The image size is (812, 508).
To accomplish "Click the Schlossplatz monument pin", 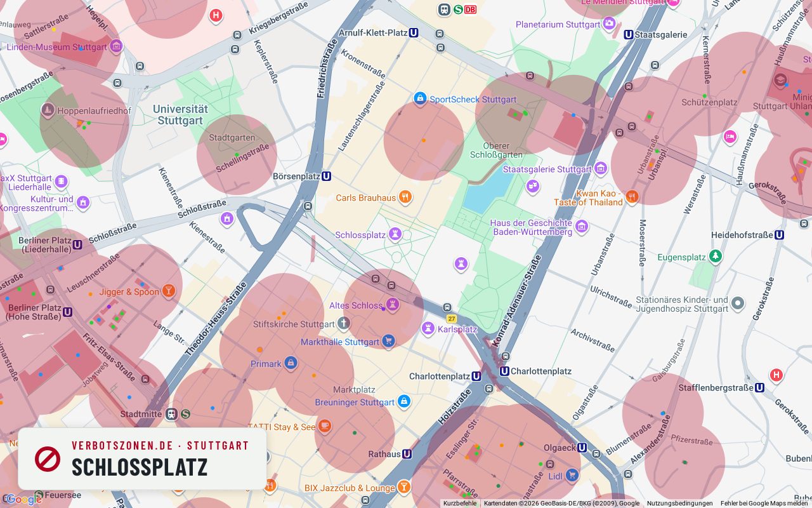I will [395, 234].
